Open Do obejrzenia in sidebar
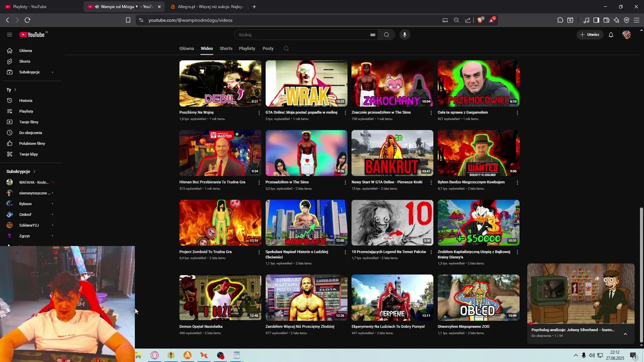Viewport: 644px width, 362px height. pos(30,133)
